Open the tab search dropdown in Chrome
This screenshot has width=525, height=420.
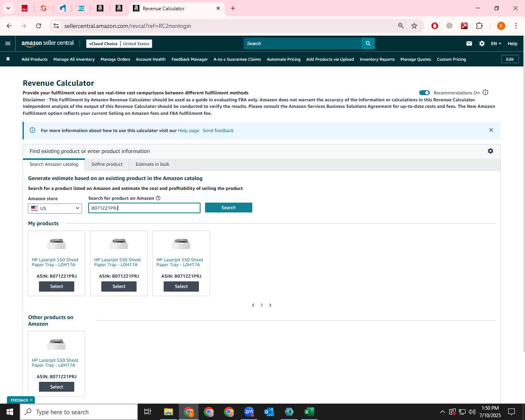coord(8,8)
